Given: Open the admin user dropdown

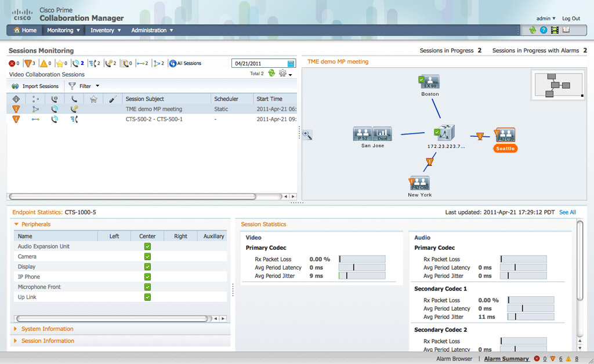Looking at the screenshot, I should [x=545, y=19].
